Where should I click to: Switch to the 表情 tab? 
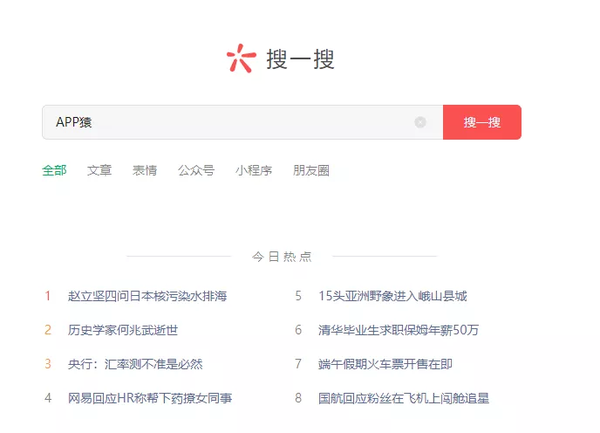145,170
